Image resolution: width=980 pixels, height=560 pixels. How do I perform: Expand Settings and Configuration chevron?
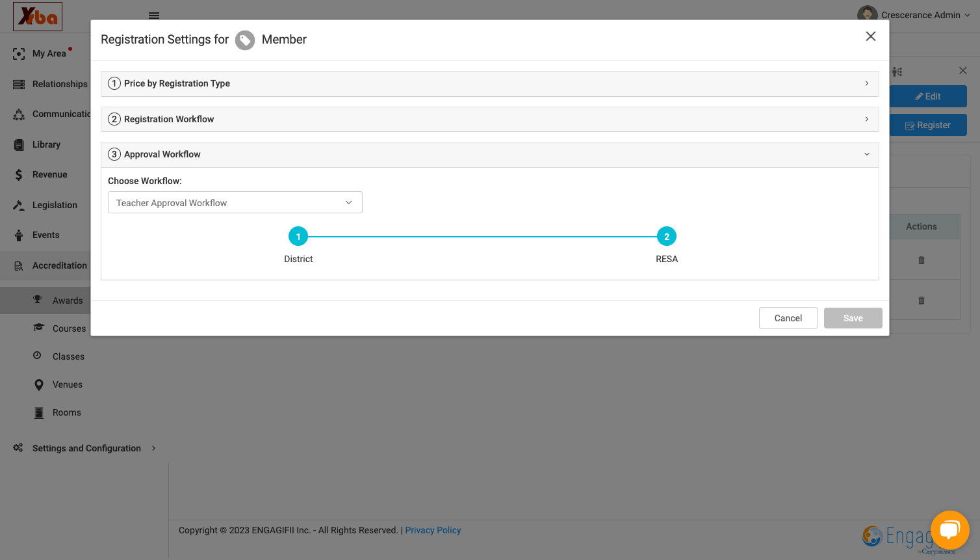[154, 448]
